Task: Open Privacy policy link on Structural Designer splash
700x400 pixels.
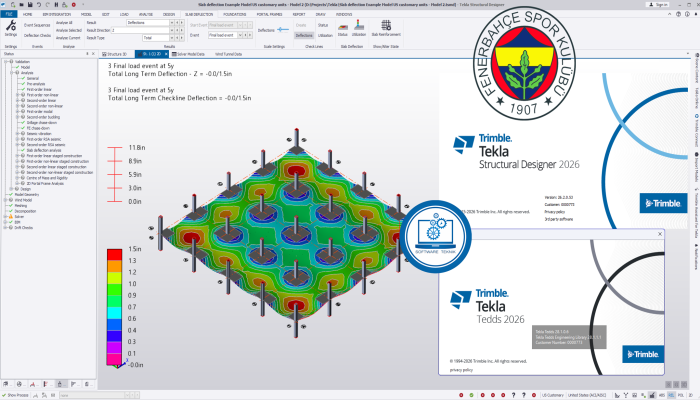Action: click(554, 212)
